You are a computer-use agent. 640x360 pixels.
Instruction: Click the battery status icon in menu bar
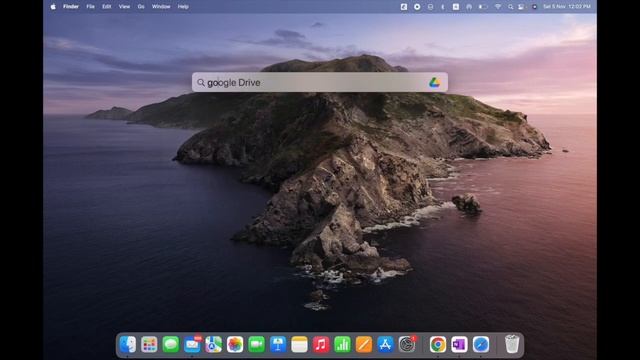483,7
